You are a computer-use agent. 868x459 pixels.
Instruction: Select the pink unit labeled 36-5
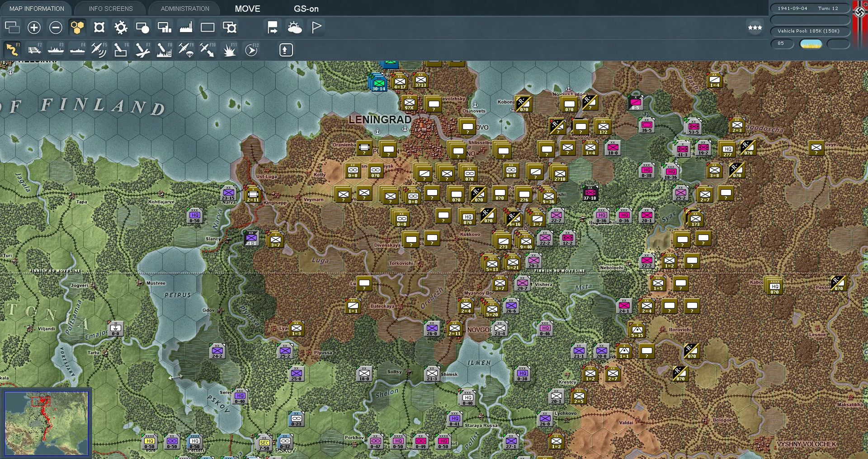coord(647,125)
